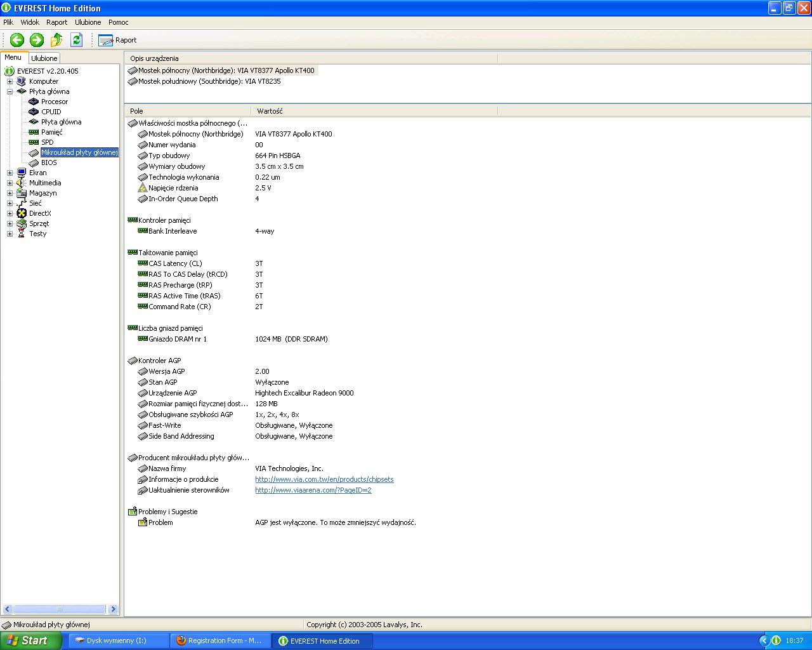This screenshot has height=650, width=812.
Task: Click the green Forward arrow toolbar icon
Action: [x=37, y=40]
